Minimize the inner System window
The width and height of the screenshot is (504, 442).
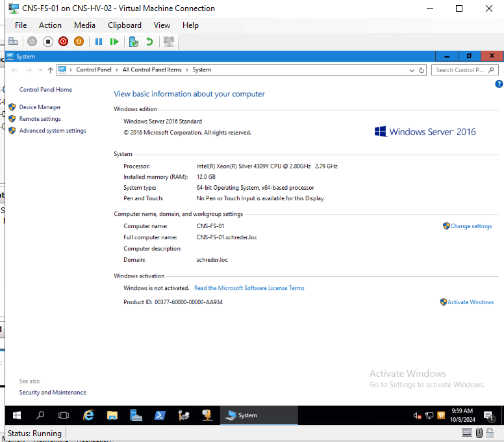(x=447, y=56)
